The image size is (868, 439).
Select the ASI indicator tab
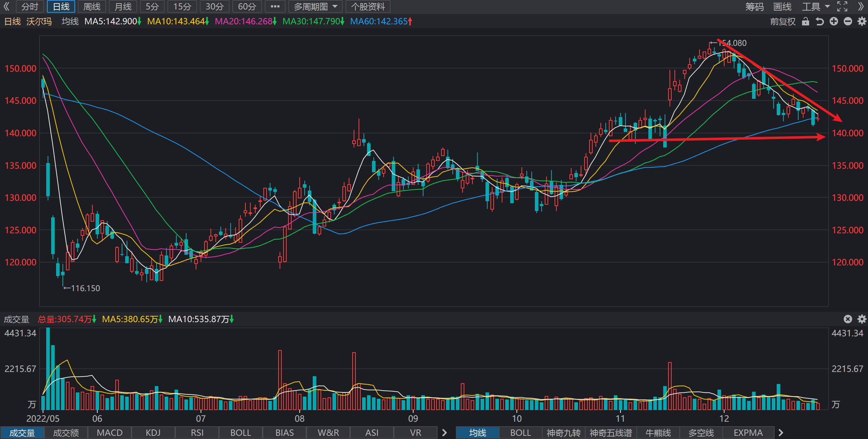pos(372,433)
